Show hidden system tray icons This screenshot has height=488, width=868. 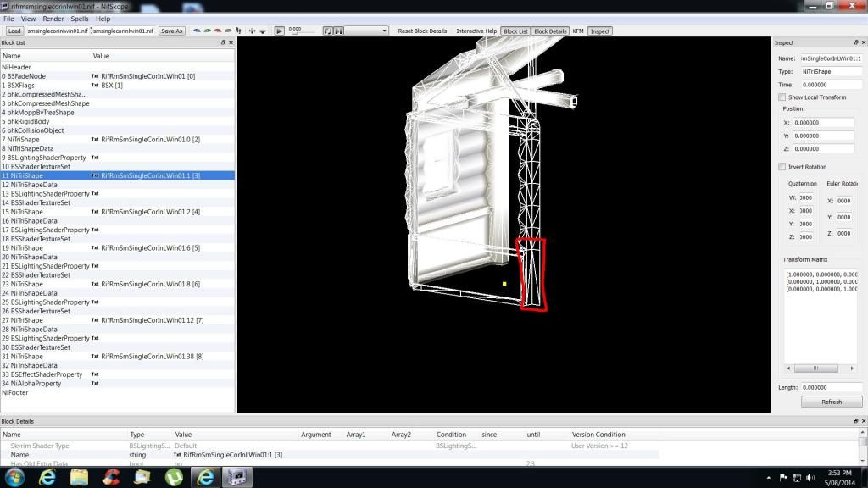pyautogui.click(x=771, y=477)
